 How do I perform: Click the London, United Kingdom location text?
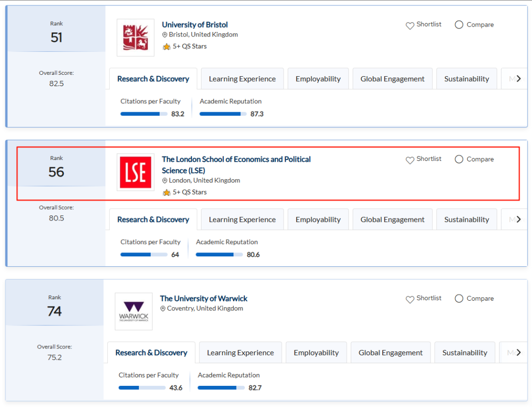tap(204, 181)
